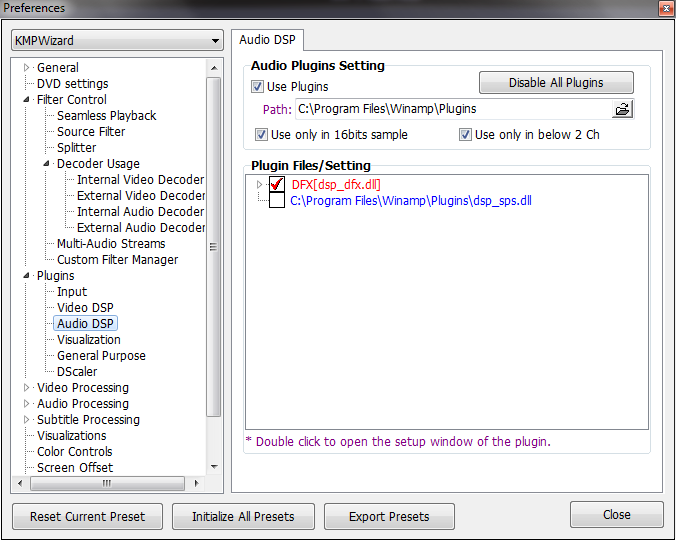Screen dimensions: 676x541
Task: Toggle Use only in 16bits sample
Action: [x=261, y=134]
